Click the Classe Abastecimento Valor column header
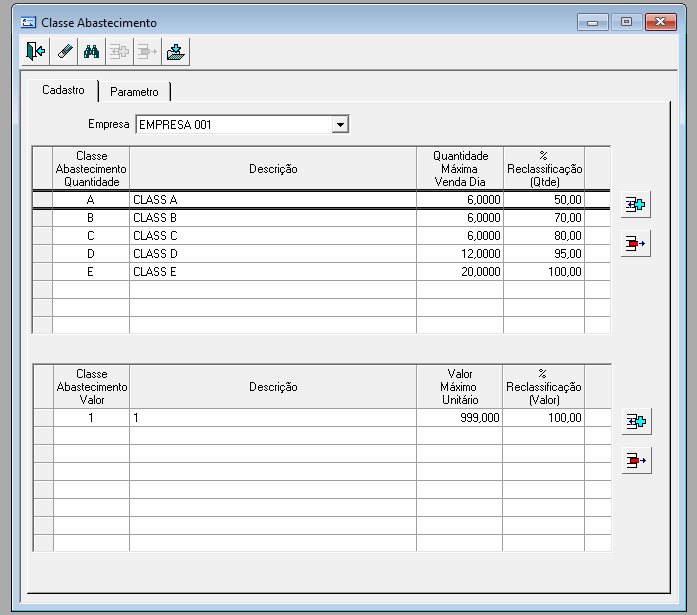The image size is (697, 615). 92,387
